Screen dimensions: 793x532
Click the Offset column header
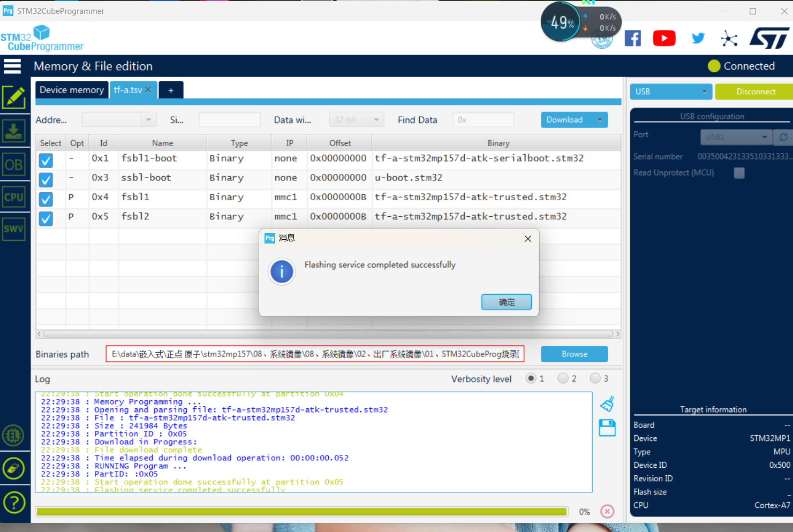340,143
